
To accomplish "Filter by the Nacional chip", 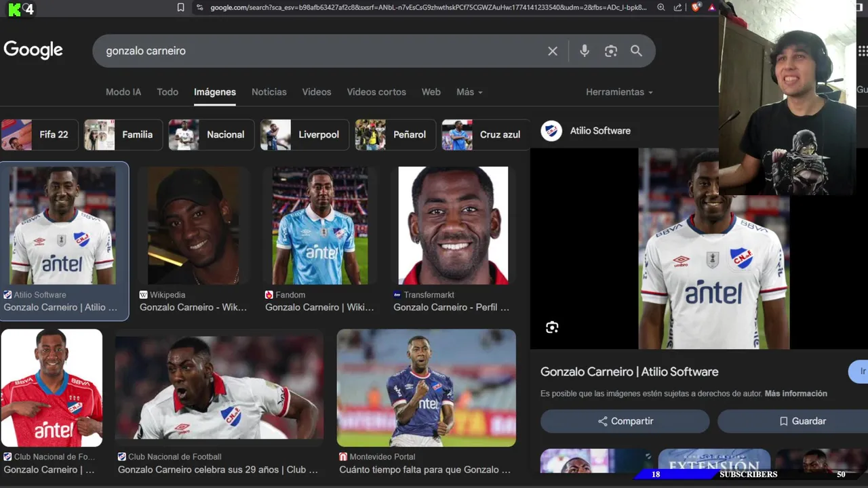I will pyautogui.click(x=212, y=135).
